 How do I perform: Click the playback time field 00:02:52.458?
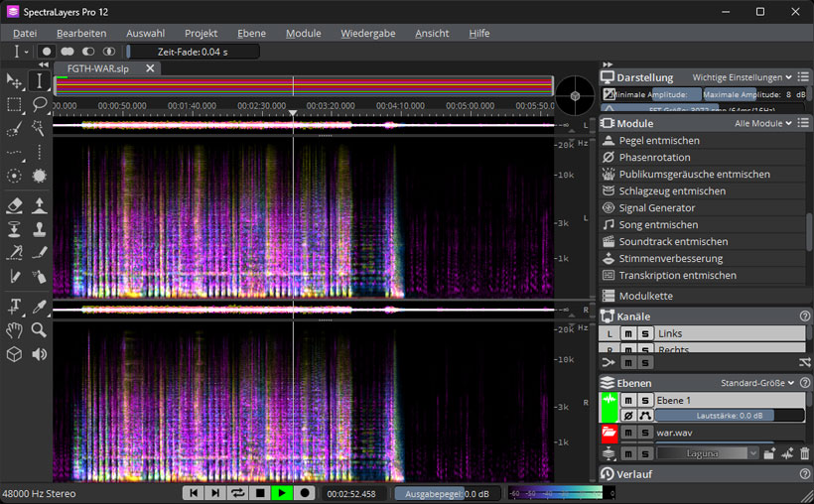tap(351, 494)
